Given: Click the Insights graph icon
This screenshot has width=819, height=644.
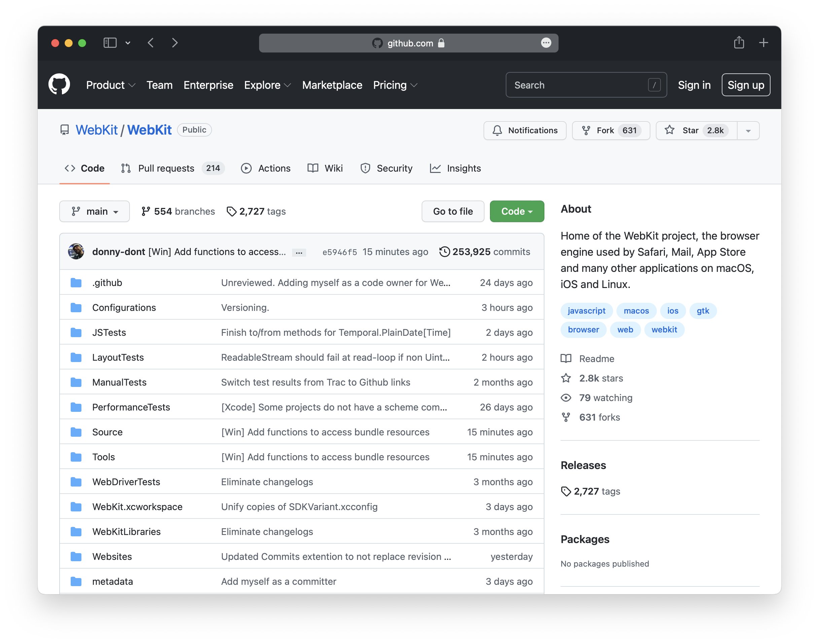Looking at the screenshot, I should (436, 168).
